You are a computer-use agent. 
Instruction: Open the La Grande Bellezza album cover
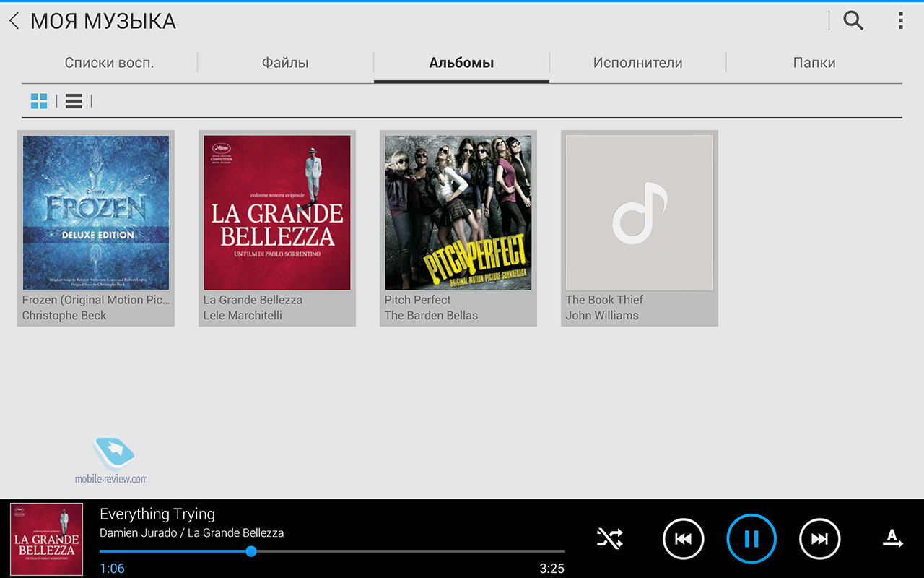pos(277,212)
